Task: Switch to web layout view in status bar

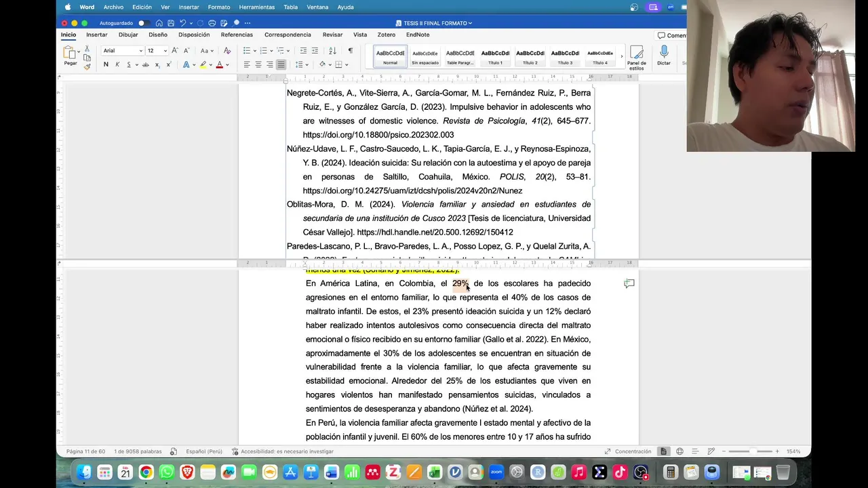Action: click(x=679, y=451)
